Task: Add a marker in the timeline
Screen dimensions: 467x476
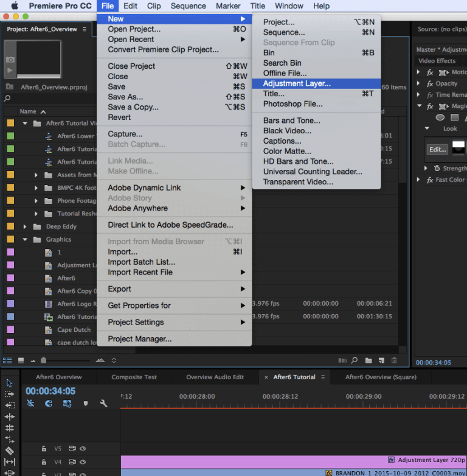Action: (x=86, y=404)
